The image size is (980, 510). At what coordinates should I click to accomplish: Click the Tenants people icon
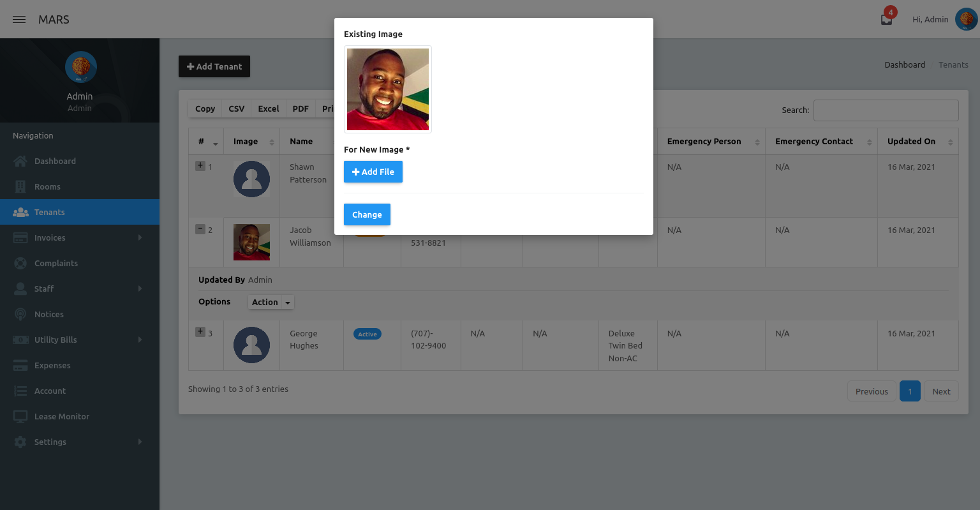click(x=21, y=212)
